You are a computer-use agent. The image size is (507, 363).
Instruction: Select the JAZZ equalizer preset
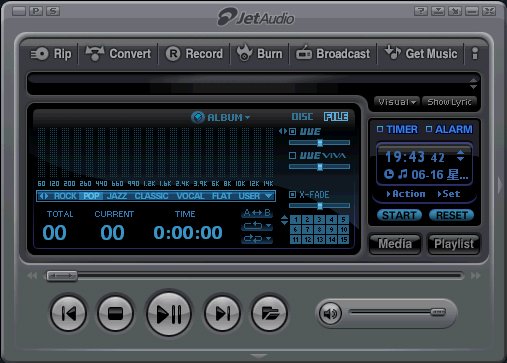click(117, 196)
